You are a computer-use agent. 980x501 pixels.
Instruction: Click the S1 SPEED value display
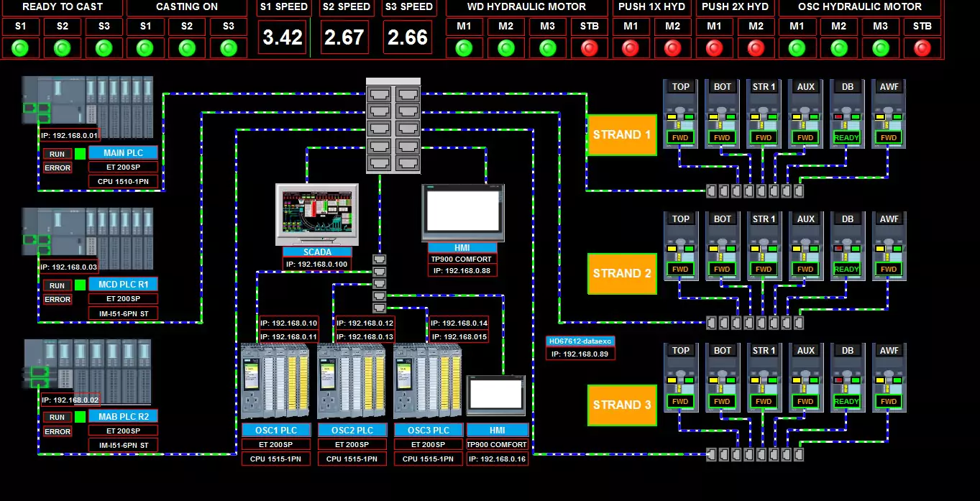point(283,37)
